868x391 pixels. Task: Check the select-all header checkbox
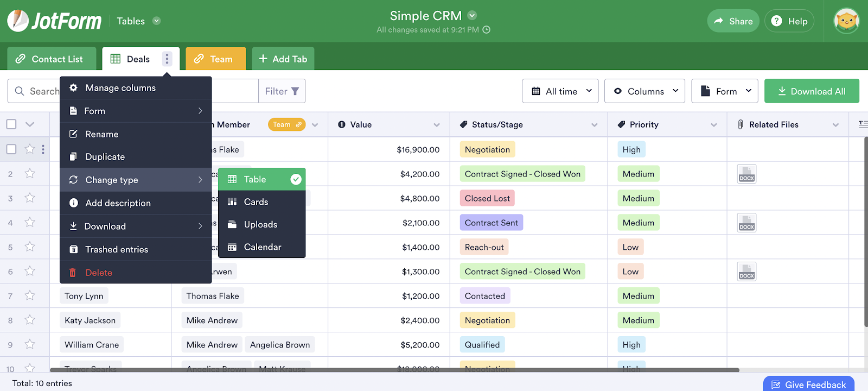(11, 124)
